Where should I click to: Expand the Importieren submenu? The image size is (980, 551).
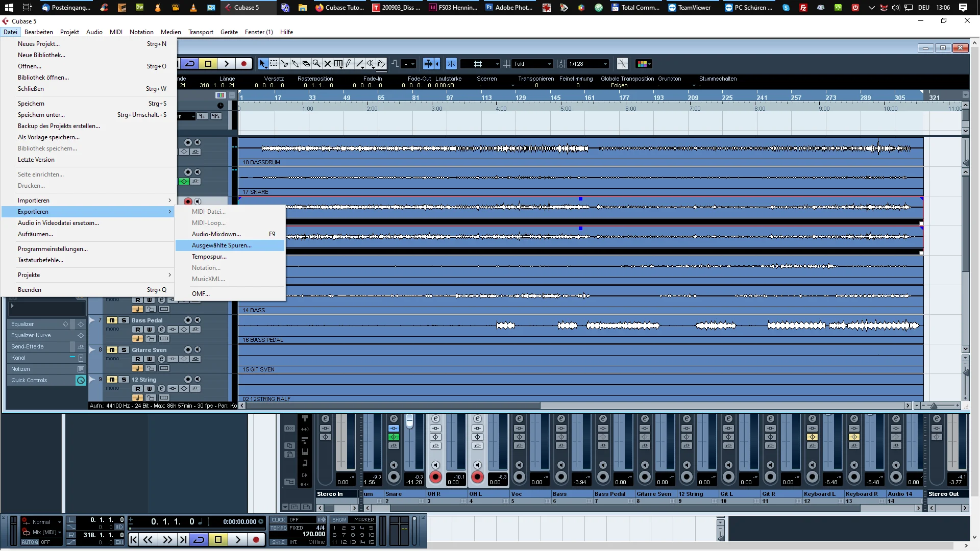89,201
